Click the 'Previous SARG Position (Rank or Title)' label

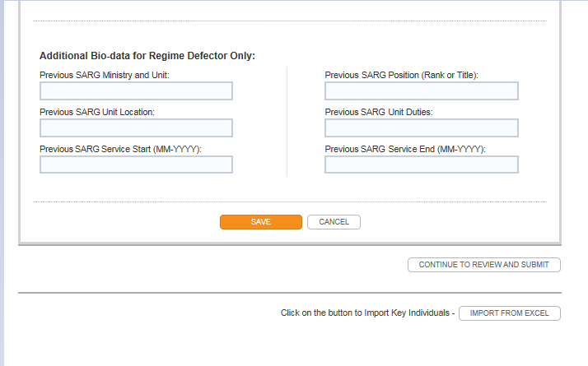coord(401,75)
